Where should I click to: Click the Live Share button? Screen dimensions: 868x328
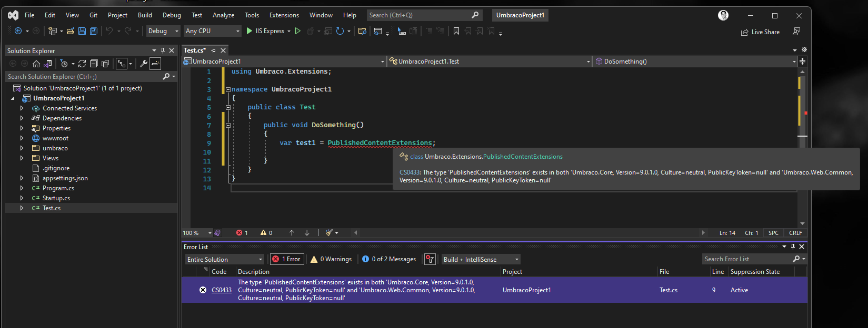pyautogui.click(x=760, y=32)
